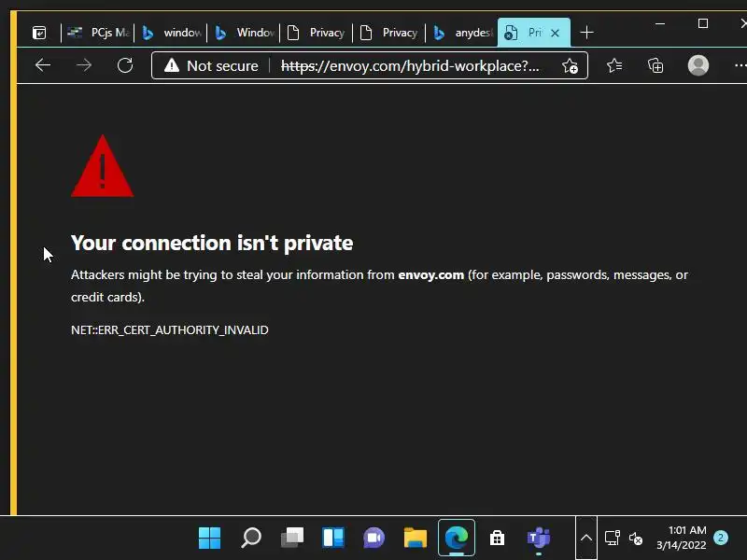Open notification badge showing 2
The height and width of the screenshot is (560, 747).
click(721, 538)
